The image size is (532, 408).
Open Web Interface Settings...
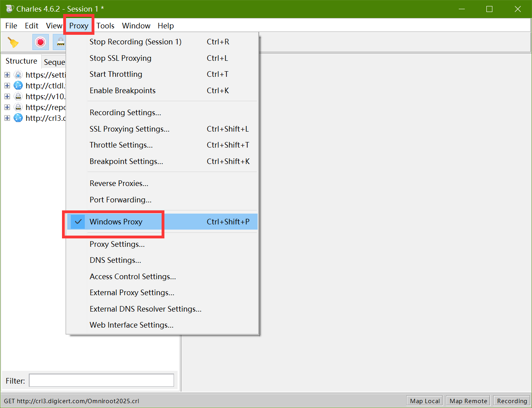pyautogui.click(x=162, y=325)
